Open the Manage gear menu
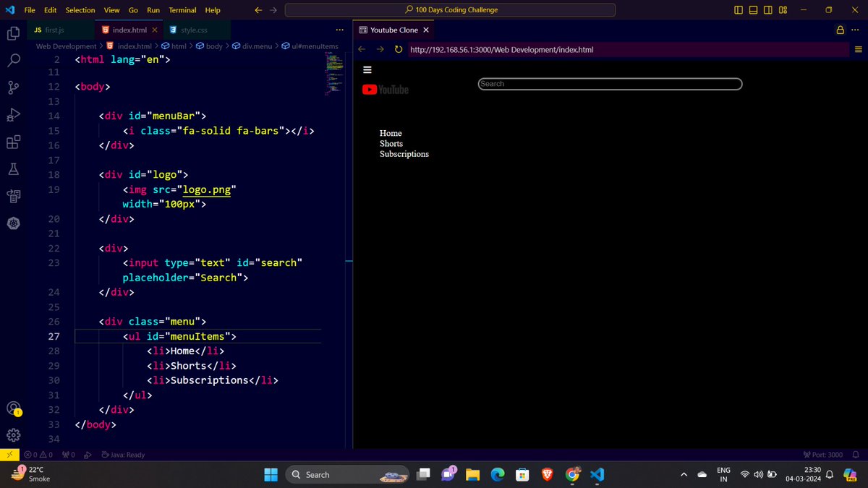The height and width of the screenshot is (488, 868). click(x=13, y=435)
